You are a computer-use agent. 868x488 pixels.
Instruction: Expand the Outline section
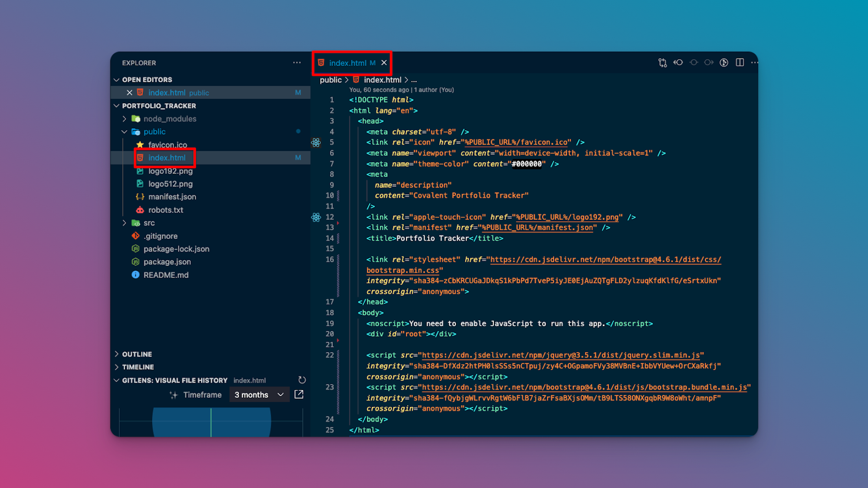point(116,354)
